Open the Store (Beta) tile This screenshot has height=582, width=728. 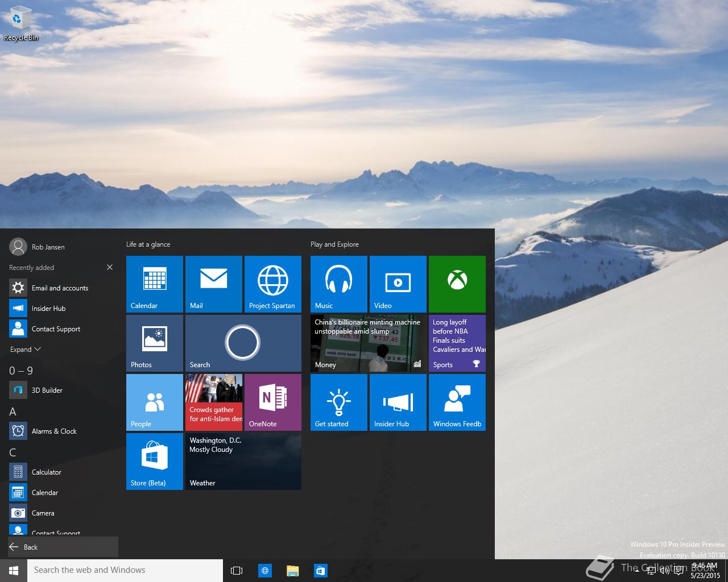(x=155, y=462)
